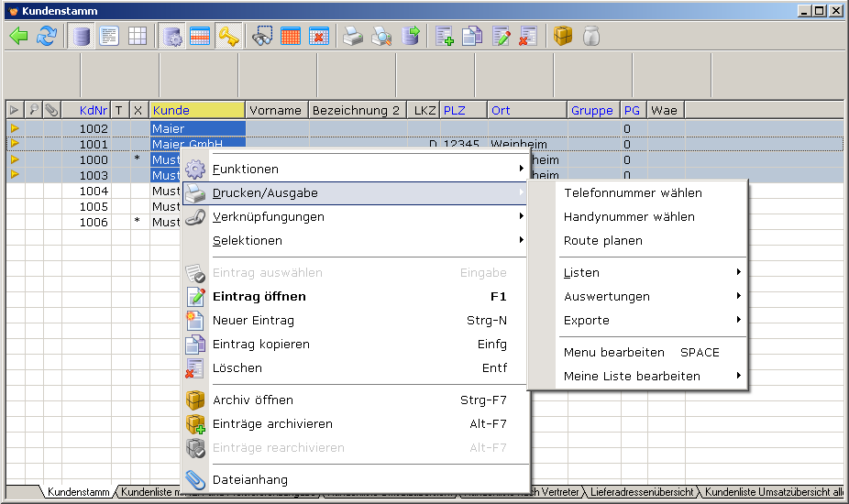Choose Eintrag öffnen from context menu
Image resolution: width=849 pixels, height=504 pixels.
(259, 296)
